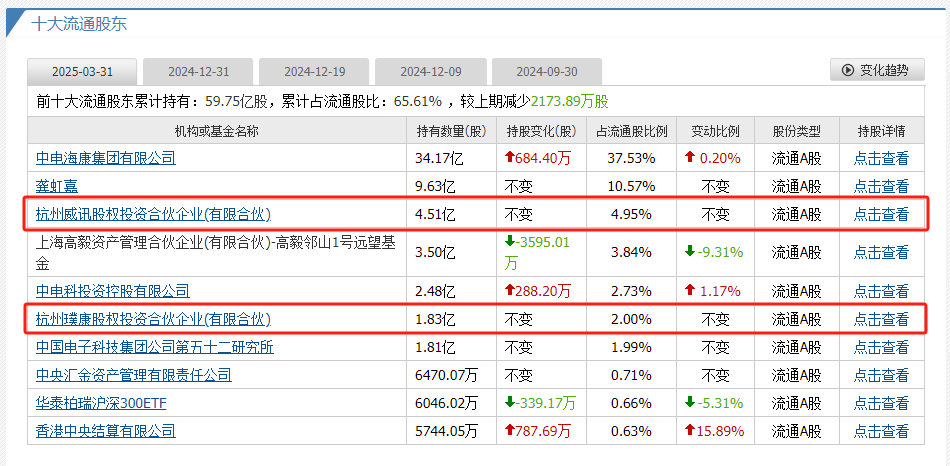Click 点击查看 for 第五十二研究所 row
The height and width of the screenshot is (466, 950).
(882, 347)
